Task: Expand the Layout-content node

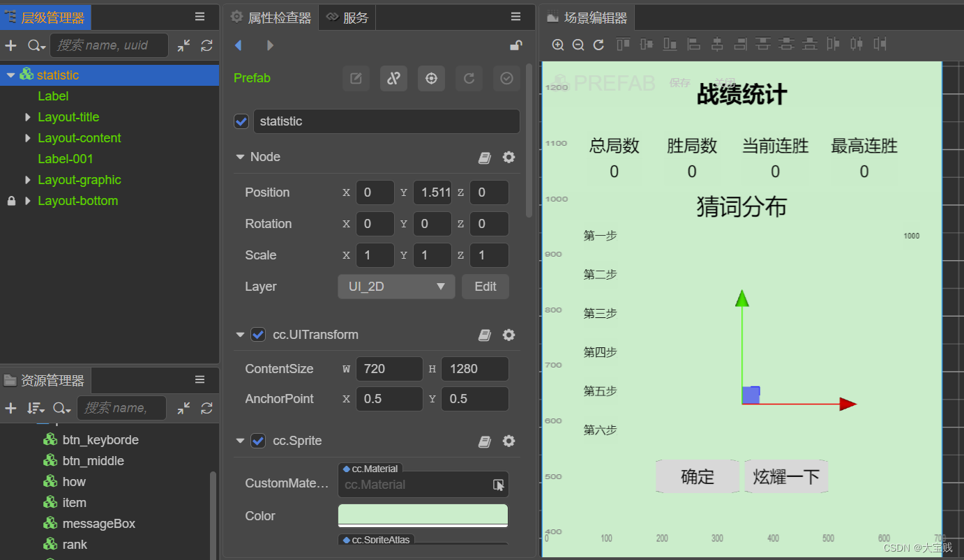Action: click(x=28, y=138)
